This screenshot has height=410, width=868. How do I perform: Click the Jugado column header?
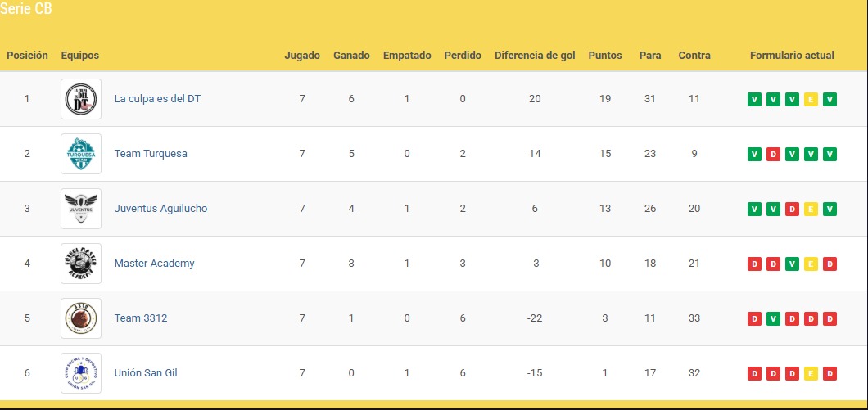pyautogui.click(x=302, y=56)
